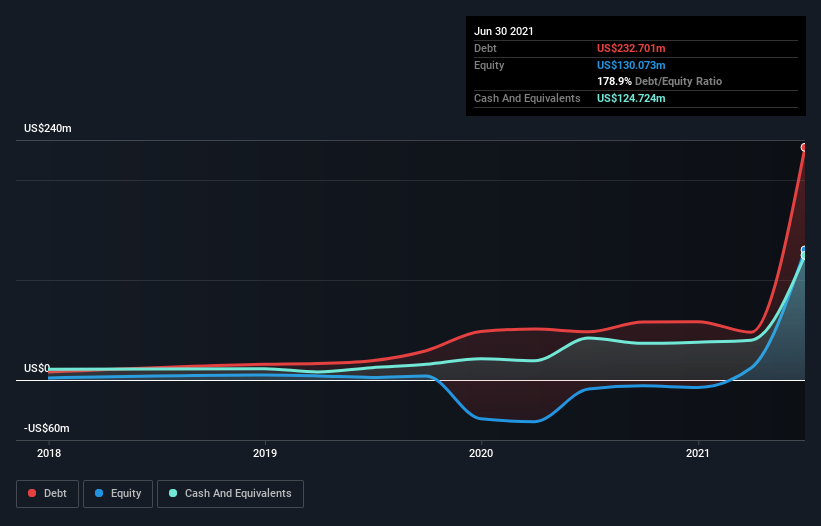Click the -US$60m y-axis label

(47, 428)
